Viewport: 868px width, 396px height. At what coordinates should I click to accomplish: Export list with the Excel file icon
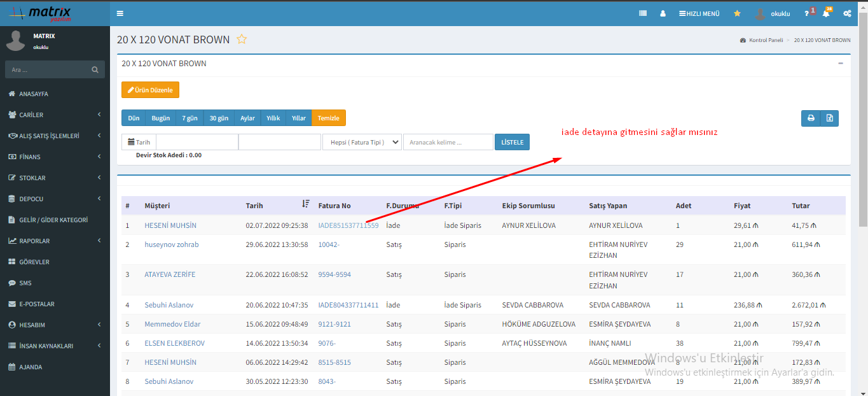pyautogui.click(x=829, y=118)
